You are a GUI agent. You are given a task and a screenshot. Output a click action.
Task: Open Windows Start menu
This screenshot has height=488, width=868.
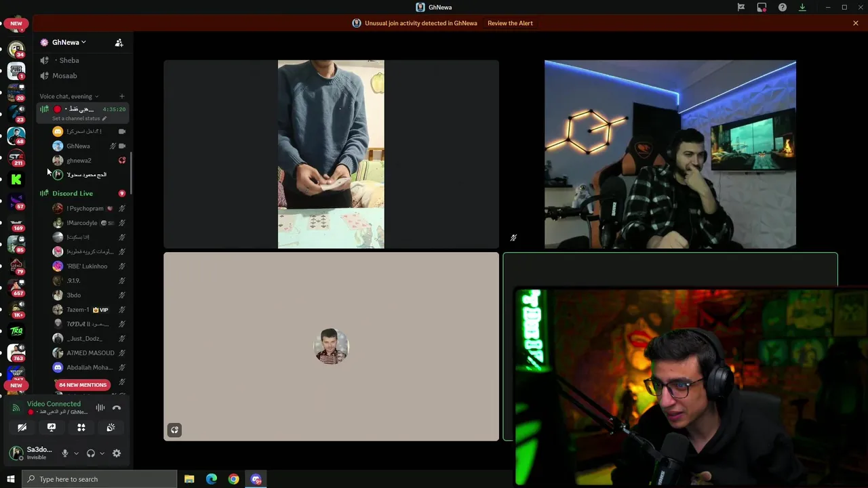click(x=11, y=479)
